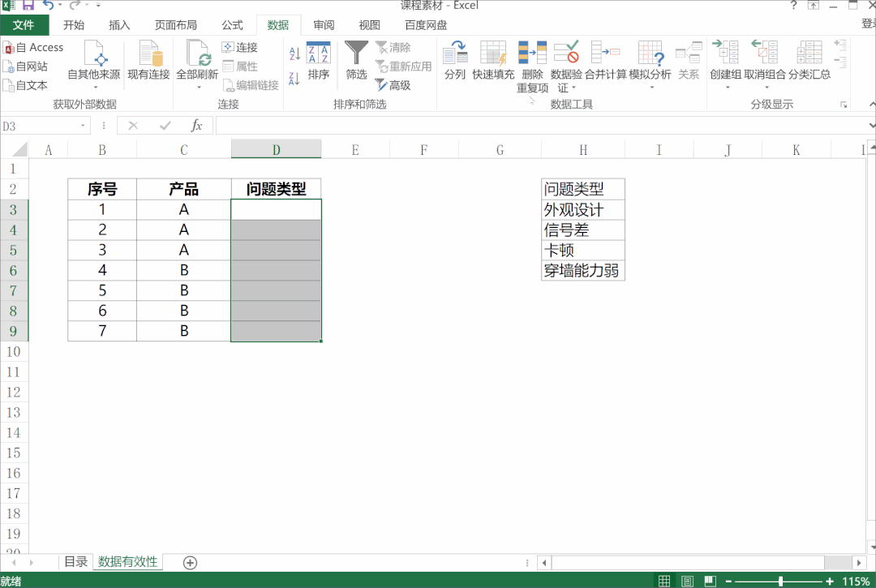Viewport: 876px width, 588px height.
Task: Click 取消组合 ungroup icon
Action: pyautogui.click(x=765, y=53)
